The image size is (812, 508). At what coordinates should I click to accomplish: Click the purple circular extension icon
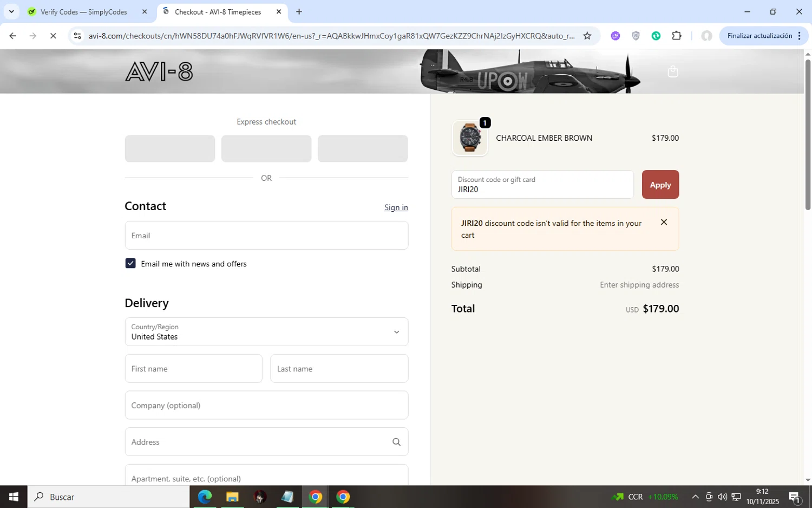coord(615,36)
